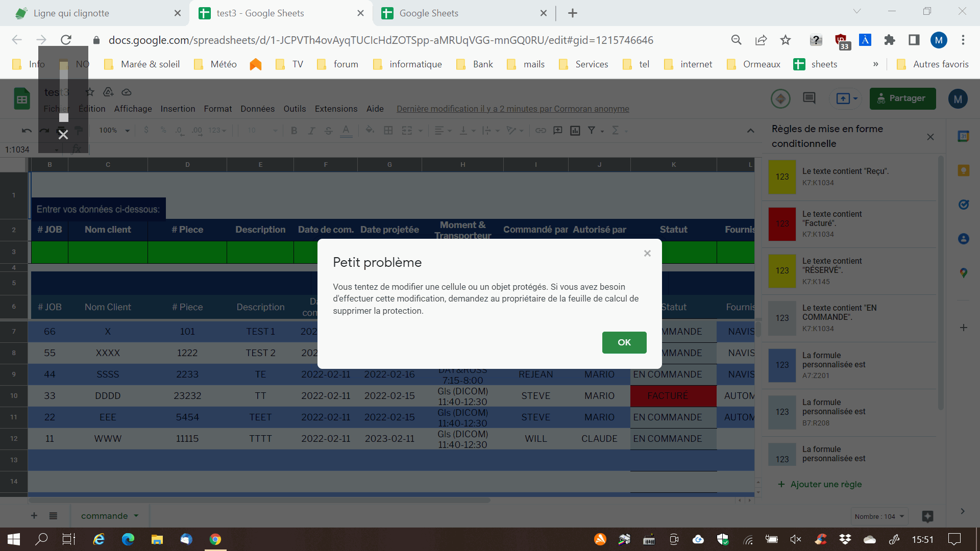The image size is (980, 551).
Task: Star the test3 document
Action: coord(90,92)
